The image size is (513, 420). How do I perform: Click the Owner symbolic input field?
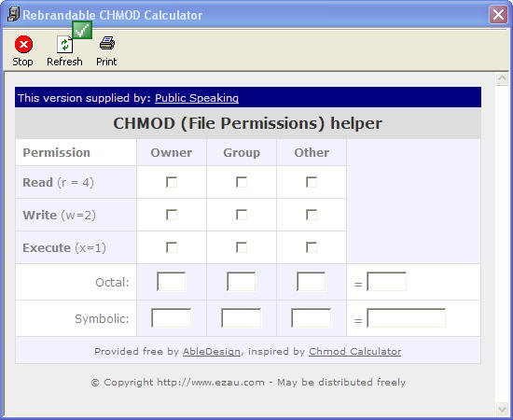click(171, 318)
